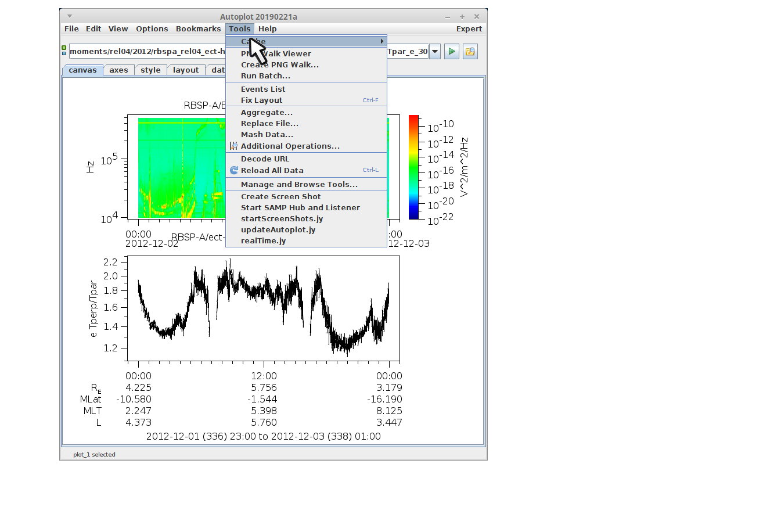Image resolution: width=781 pixels, height=532 pixels.
Task: Click the Reload All Data icon
Action: pos(234,170)
